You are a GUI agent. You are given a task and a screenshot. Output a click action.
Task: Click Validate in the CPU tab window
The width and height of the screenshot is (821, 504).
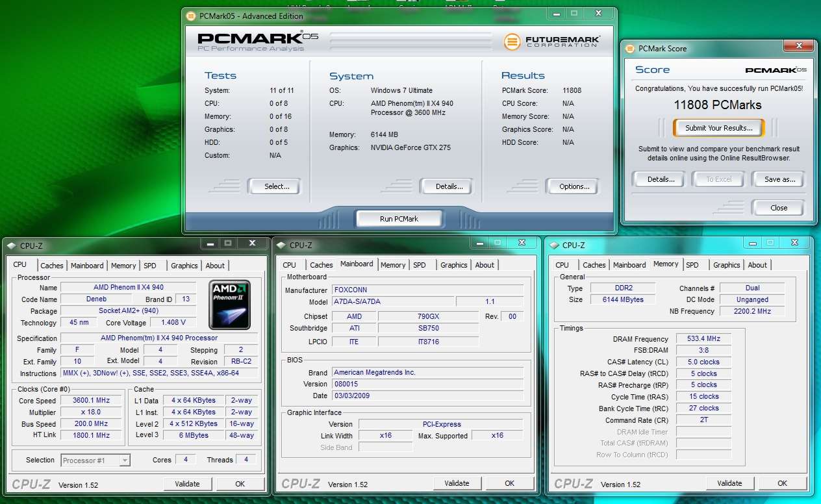point(187,484)
